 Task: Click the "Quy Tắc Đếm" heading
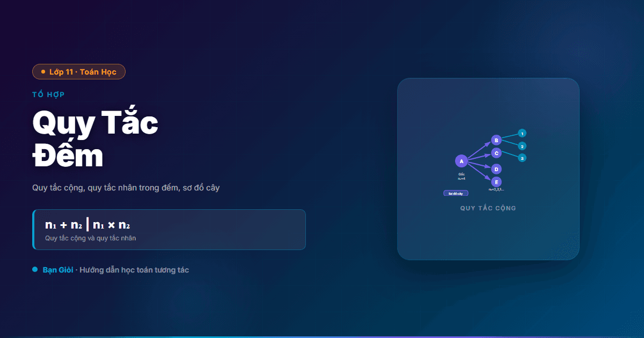pyautogui.click(x=96, y=139)
